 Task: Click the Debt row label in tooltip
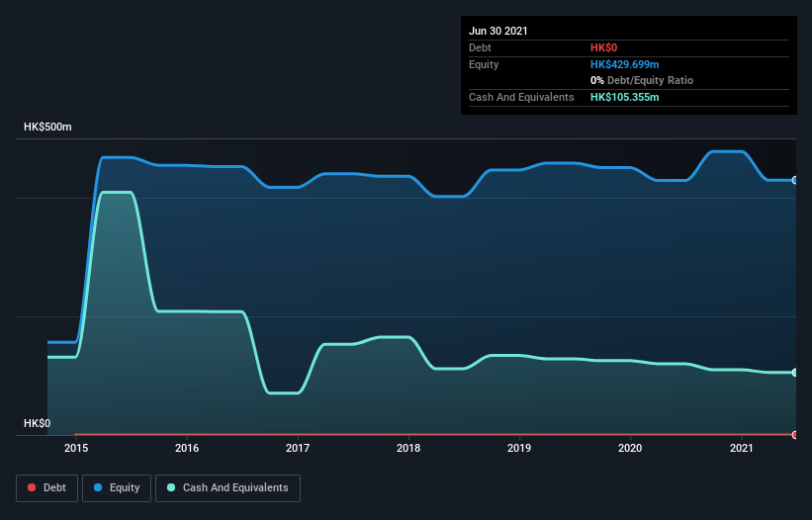[x=480, y=47]
